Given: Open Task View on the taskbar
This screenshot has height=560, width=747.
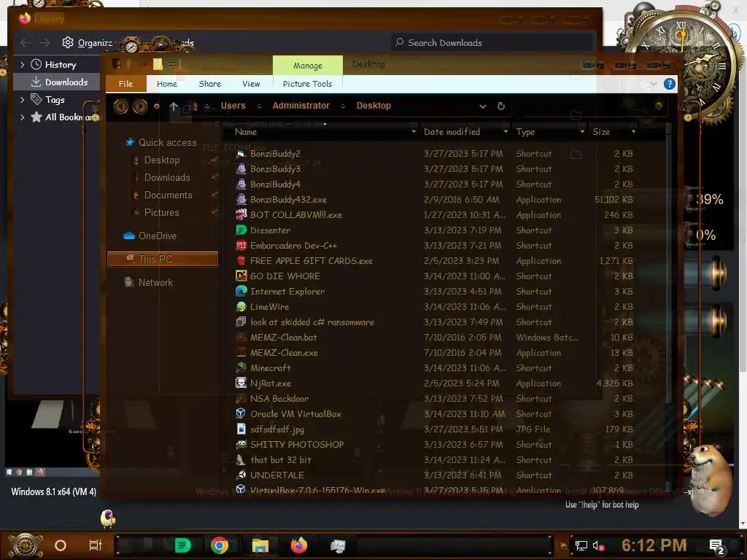Looking at the screenshot, I should pos(96,545).
